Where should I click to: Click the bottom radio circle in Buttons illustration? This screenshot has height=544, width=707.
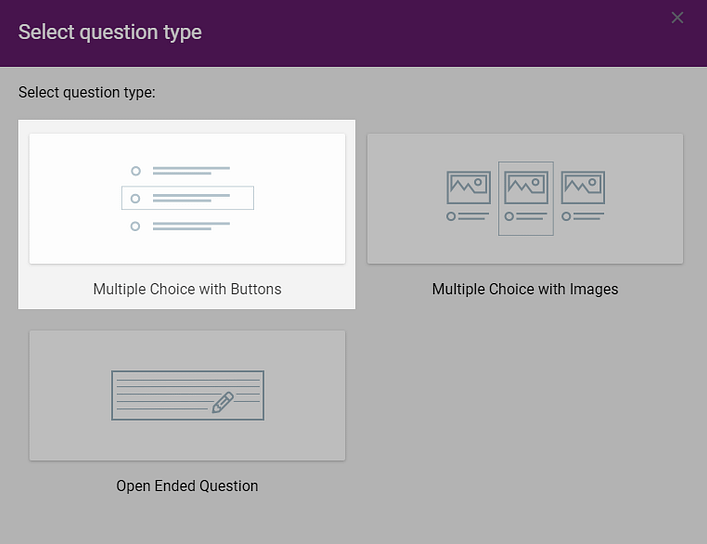coord(136,226)
